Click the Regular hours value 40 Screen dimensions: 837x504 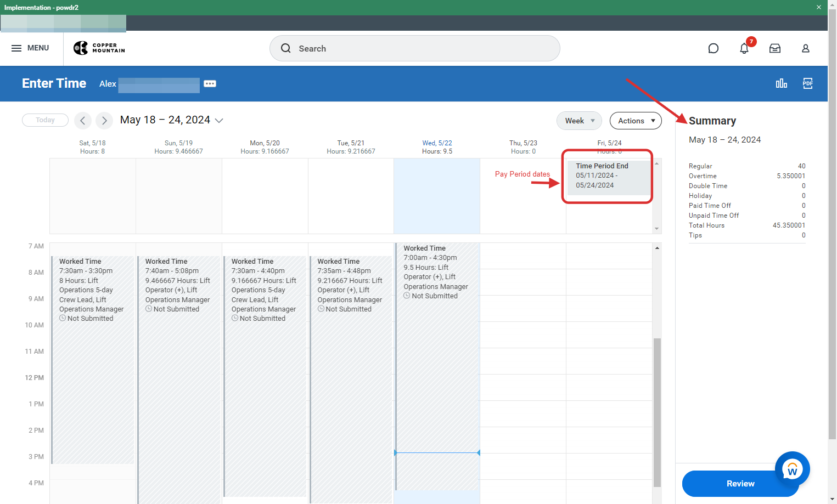click(x=801, y=166)
